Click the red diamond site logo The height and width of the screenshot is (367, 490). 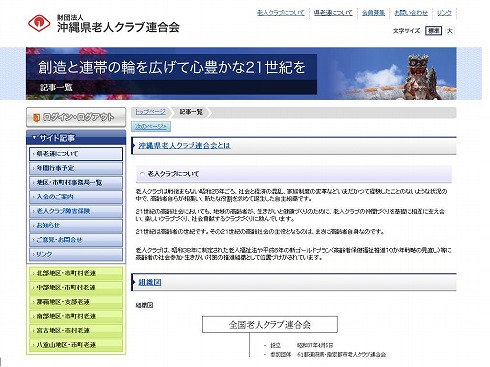(x=39, y=23)
